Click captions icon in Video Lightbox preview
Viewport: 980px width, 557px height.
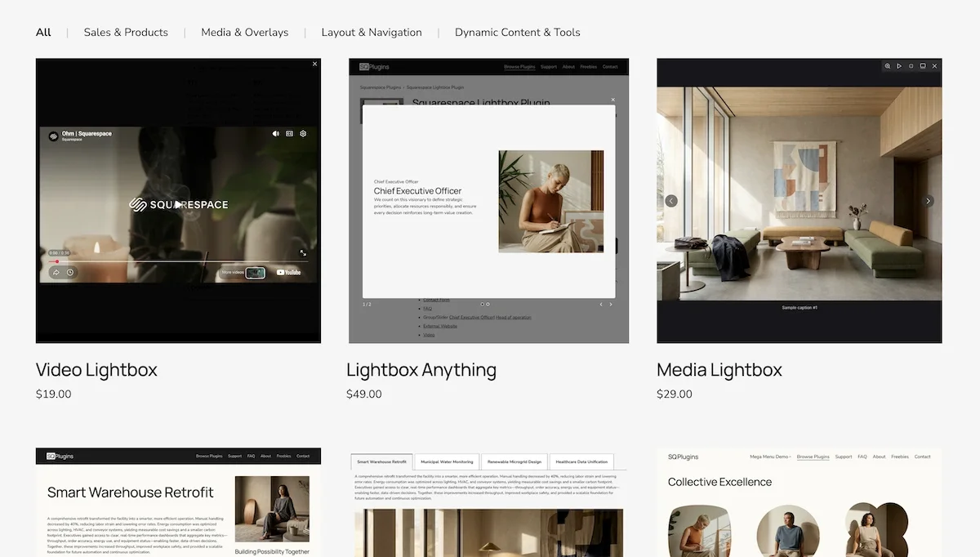(289, 134)
